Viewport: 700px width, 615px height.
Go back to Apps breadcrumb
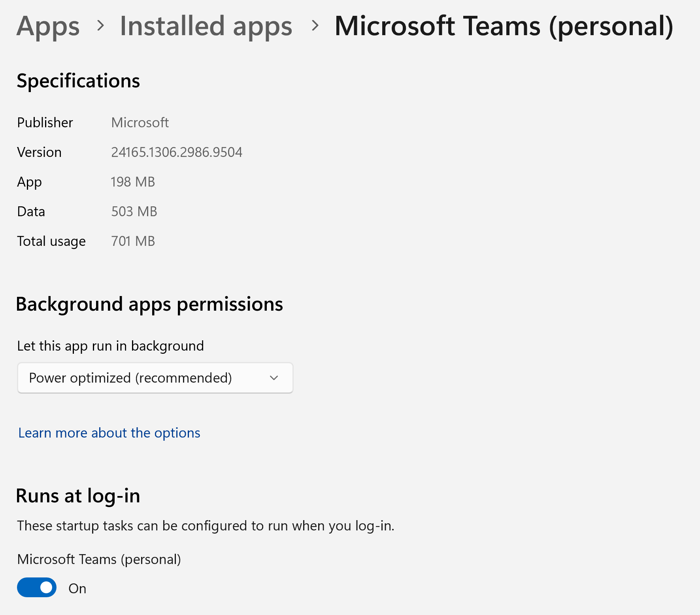click(48, 26)
